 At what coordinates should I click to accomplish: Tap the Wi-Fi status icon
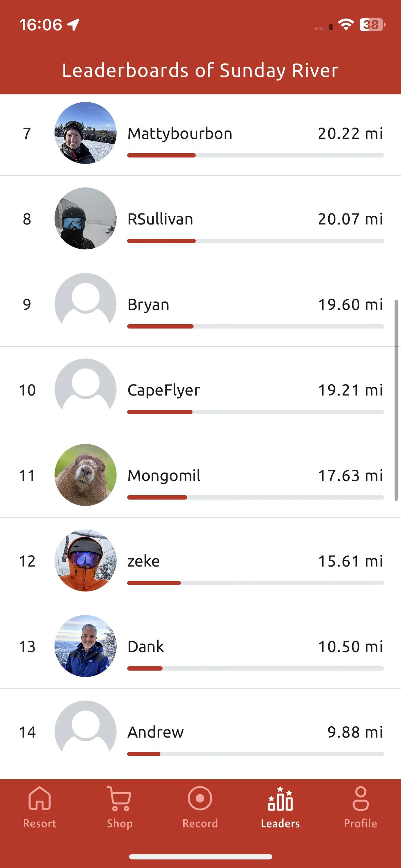point(346,25)
